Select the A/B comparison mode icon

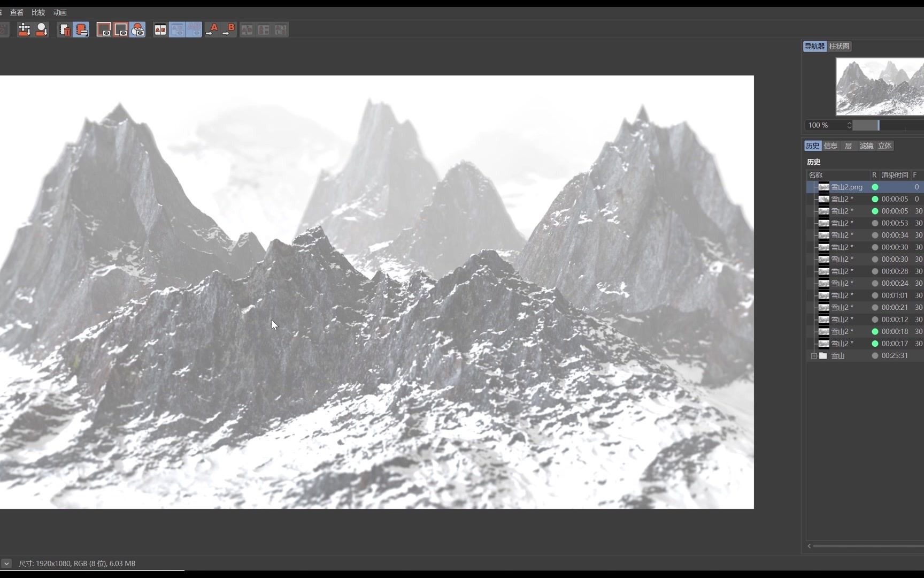point(160,30)
